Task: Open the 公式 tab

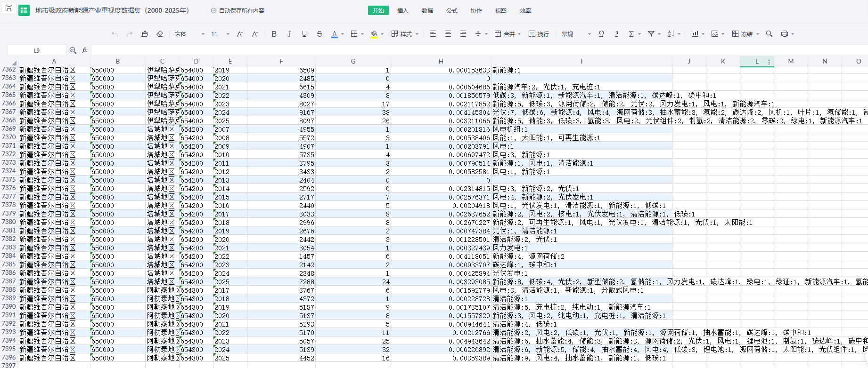Action: [451, 10]
